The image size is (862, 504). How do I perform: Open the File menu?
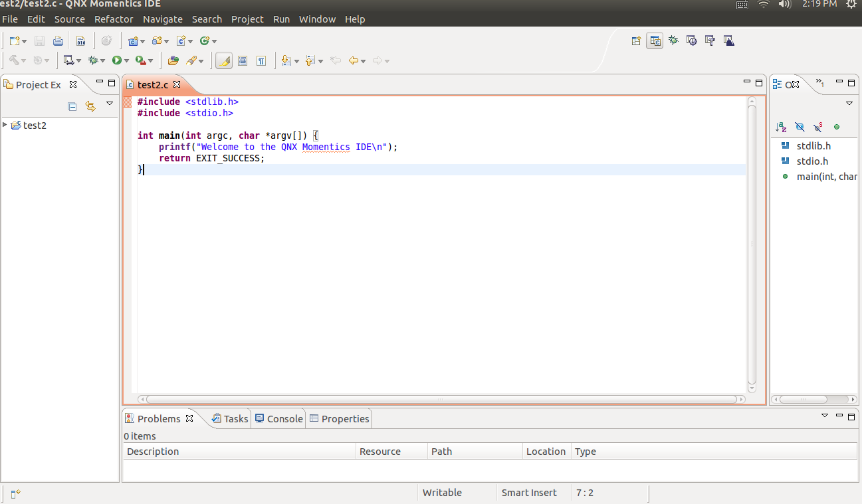pyautogui.click(x=10, y=19)
